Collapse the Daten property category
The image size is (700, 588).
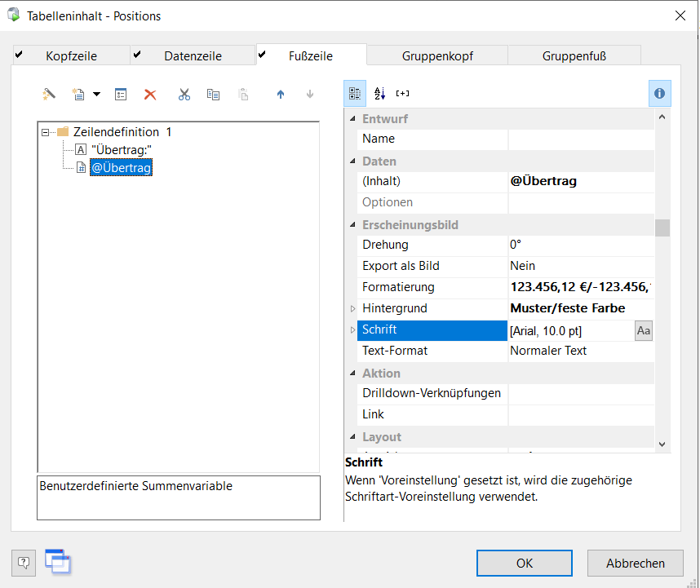(352, 161)
